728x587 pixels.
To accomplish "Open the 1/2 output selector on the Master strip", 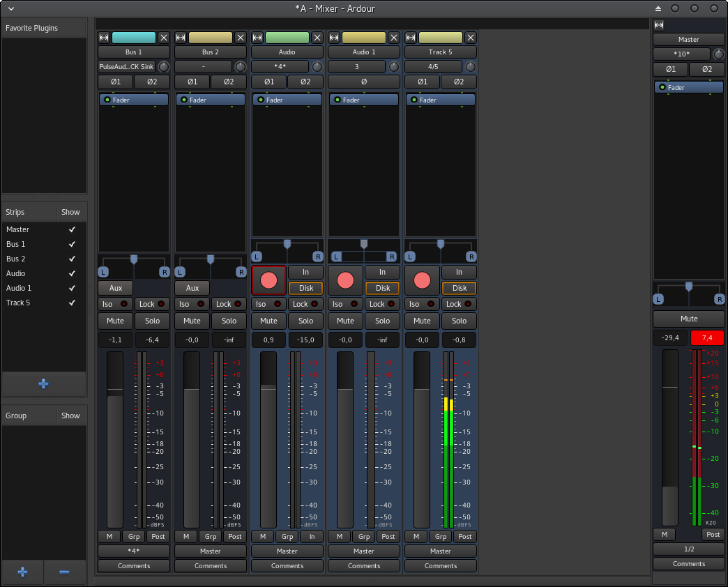I will point(689,549).
